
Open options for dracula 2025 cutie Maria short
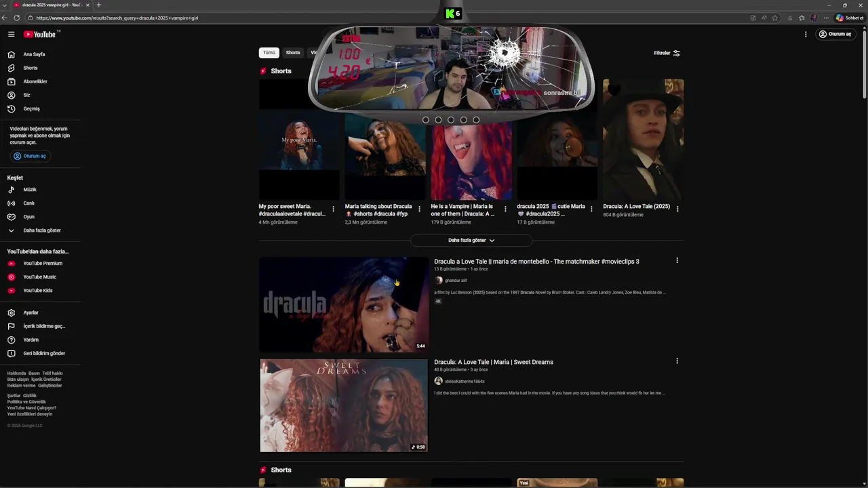(591, 209)
